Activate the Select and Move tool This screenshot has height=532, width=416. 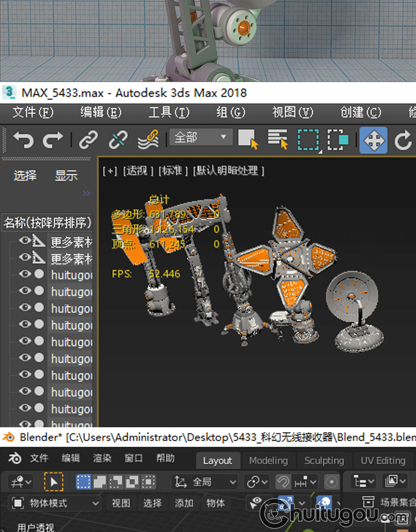(x=373, y=140)
